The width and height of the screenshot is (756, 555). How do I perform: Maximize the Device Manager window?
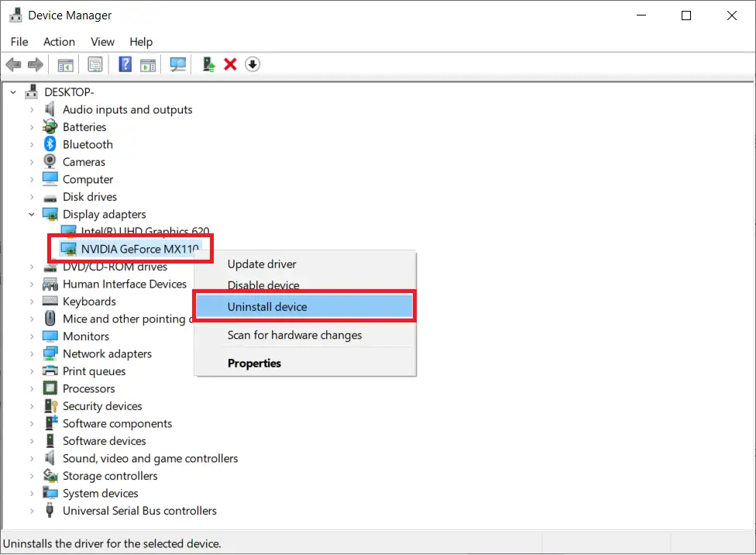pos(686,15)
